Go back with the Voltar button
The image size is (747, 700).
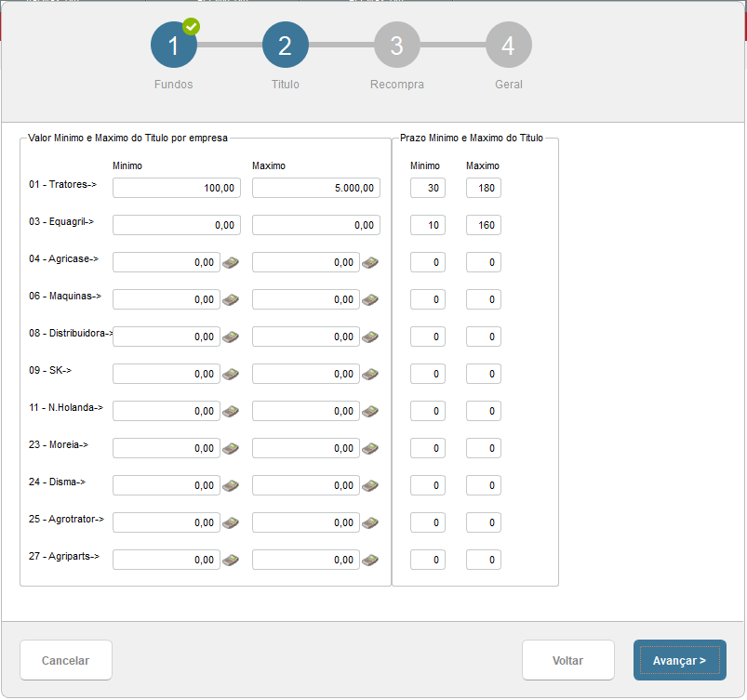click(567, 660)
